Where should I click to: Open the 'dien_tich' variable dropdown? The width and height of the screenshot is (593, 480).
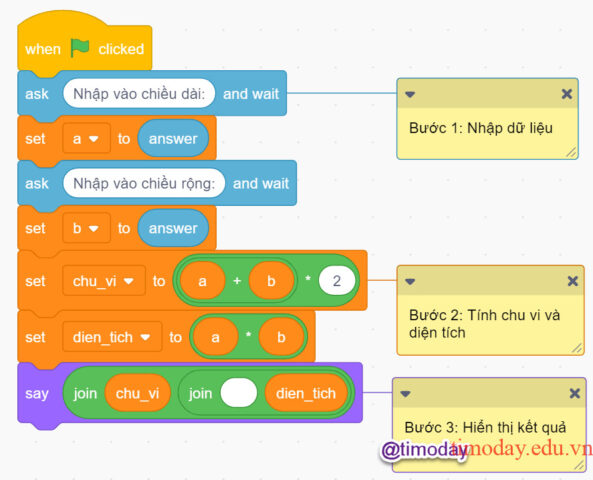pyautogui.click(x=112, y=337)
